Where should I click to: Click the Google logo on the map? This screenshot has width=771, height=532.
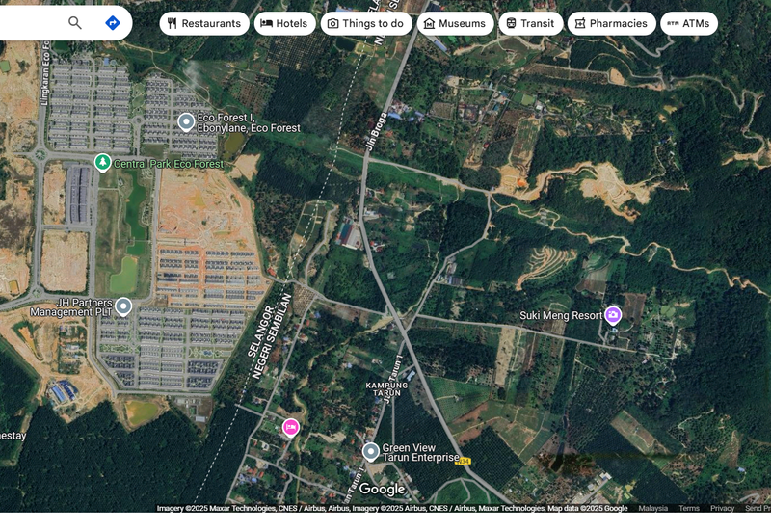click(383, 490)
